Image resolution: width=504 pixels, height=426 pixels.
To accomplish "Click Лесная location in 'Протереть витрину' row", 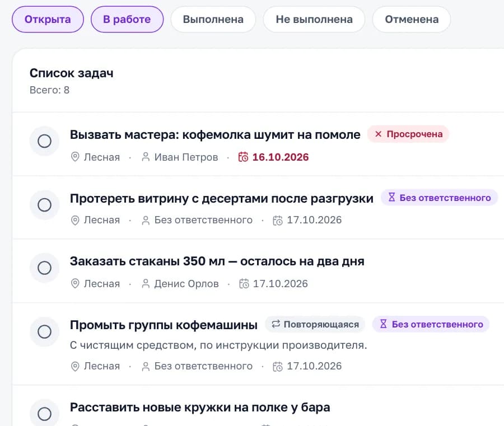I will pos(101,220).
